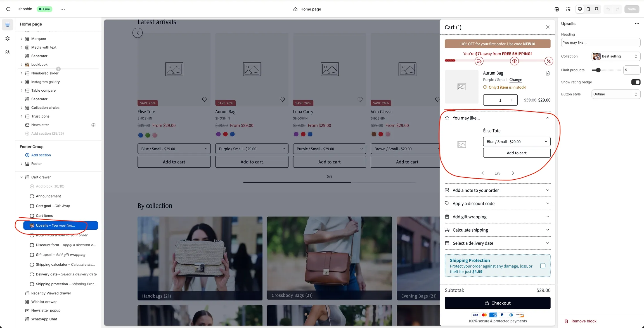Switch to mobile preview mode
This screenshot has height=328, width=644.
588,9
